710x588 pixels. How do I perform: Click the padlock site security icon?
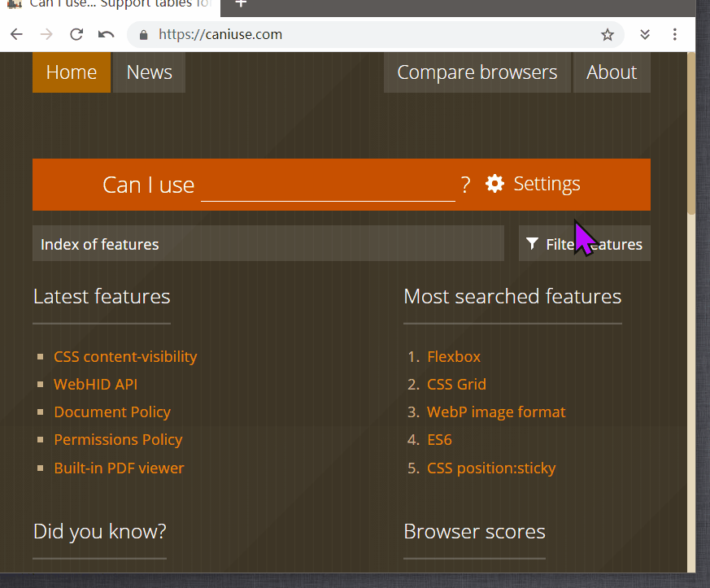(143, 35)
